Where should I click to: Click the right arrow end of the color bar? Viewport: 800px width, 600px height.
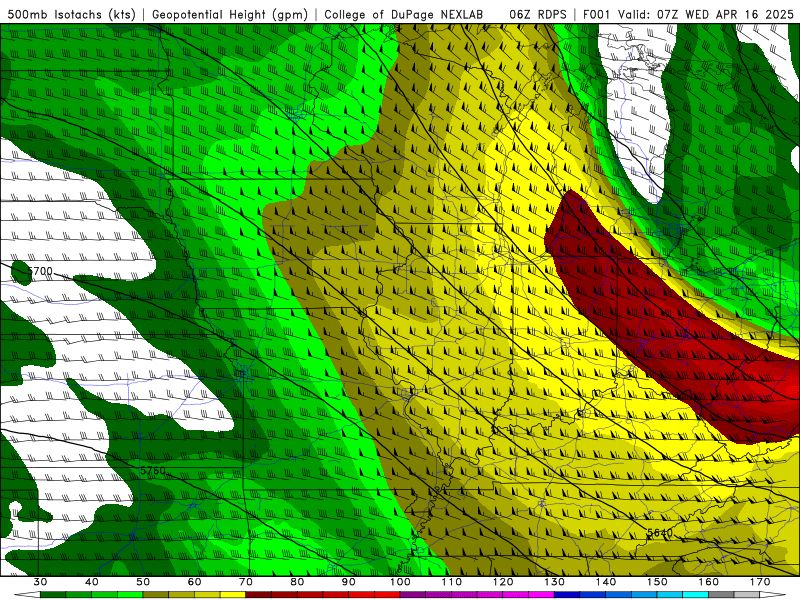(772, 595)
